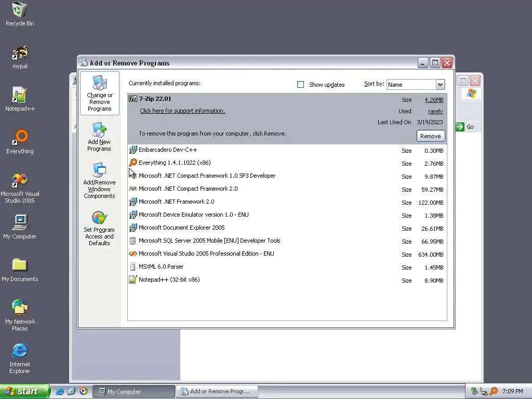Select My Network Places desktop icon
The image size is (532, 399).
(20, 315)
